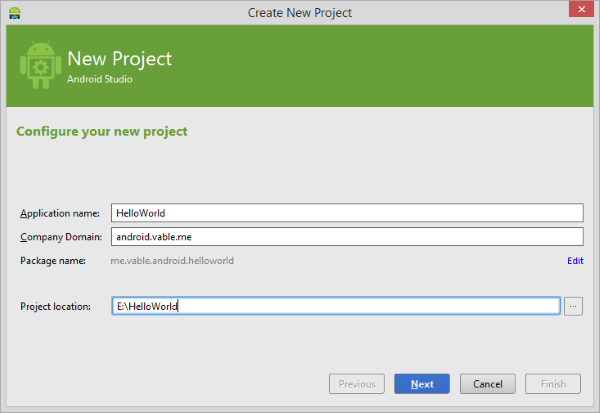Viewport: 600px width, 413px height.
Task: Click the package name text me.vable.android.helloworld
Action: 172,261
